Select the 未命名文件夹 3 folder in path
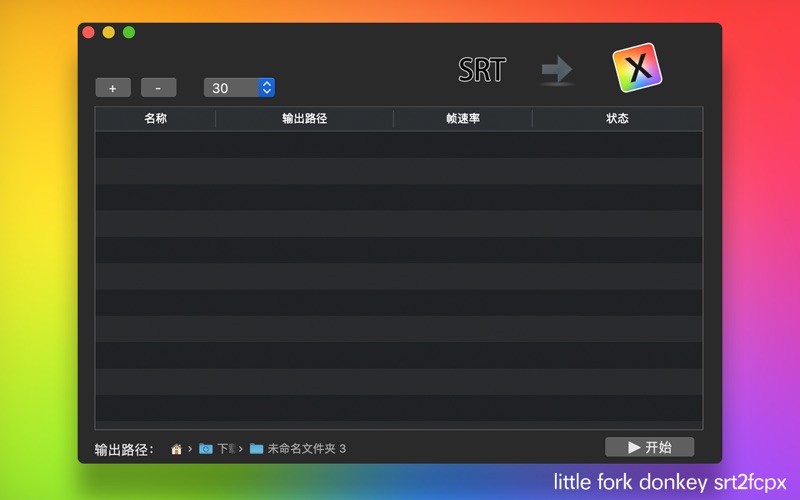800x500 pixels. [298, 449]
